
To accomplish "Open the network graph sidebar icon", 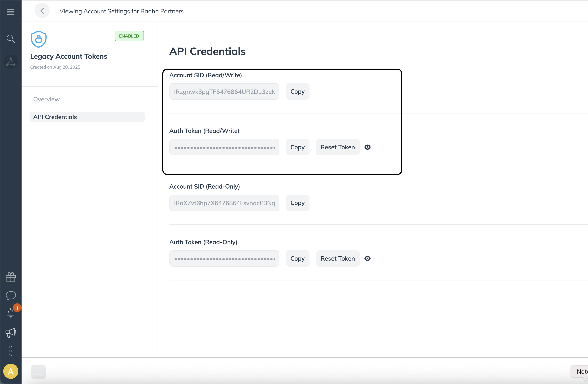I will tap(11, 62).
